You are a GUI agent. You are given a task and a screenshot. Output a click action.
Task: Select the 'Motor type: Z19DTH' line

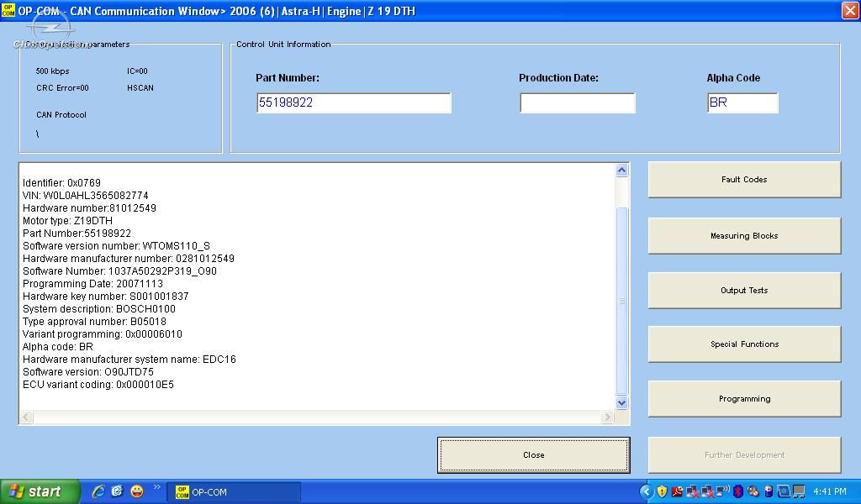click(x=67, y=220)
